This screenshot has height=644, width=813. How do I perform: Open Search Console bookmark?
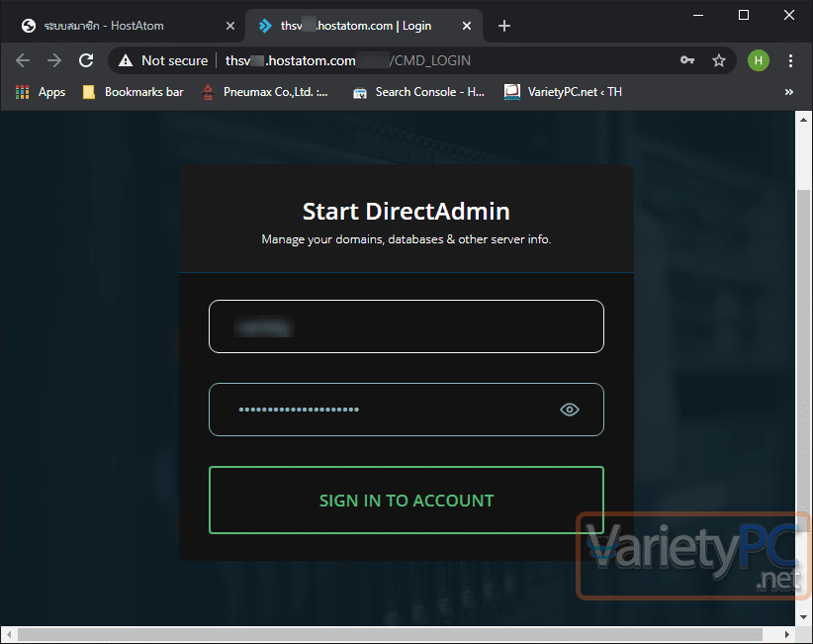(419, 92)
